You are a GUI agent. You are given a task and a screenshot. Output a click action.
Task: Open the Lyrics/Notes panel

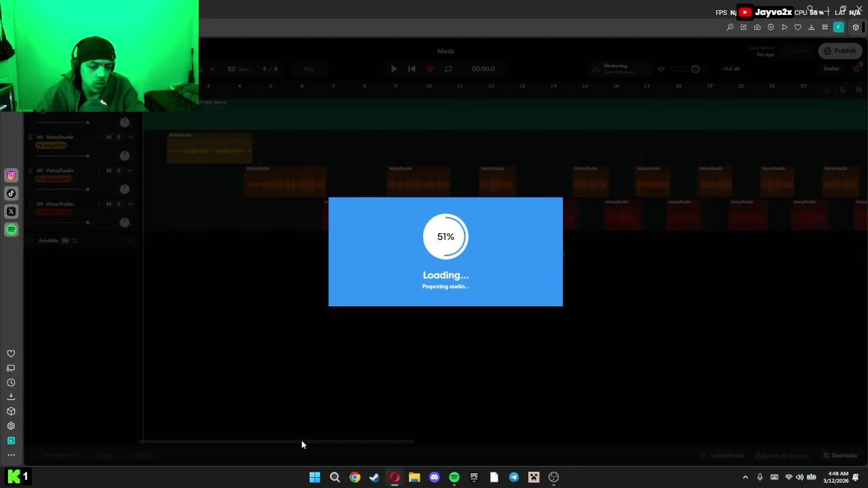coord(722,455)
